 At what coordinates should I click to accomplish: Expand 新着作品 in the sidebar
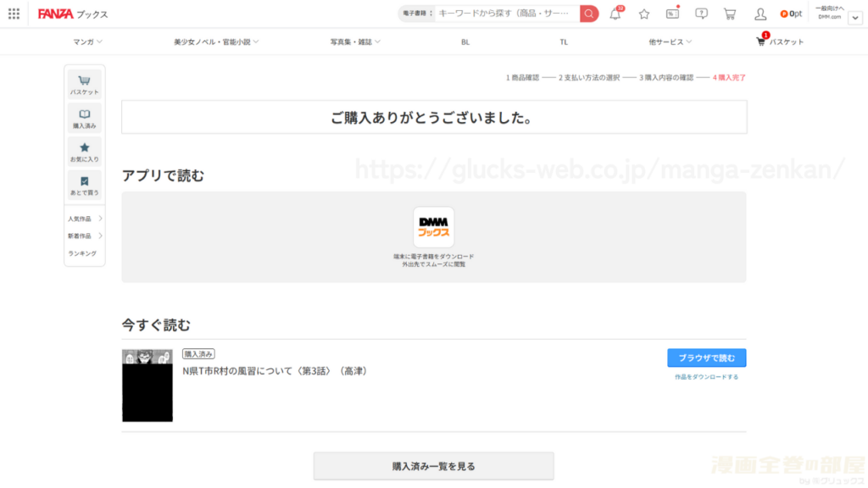click(85, 236)
